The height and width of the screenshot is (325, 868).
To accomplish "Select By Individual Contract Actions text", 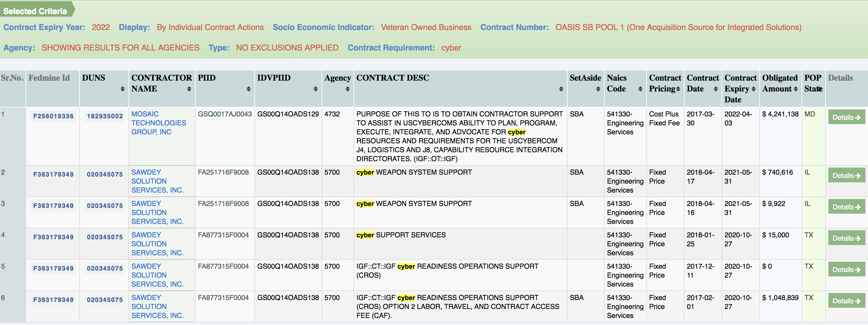I will [x=210, y=27].
